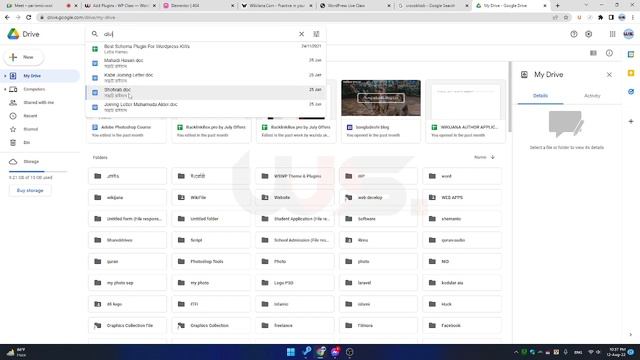640x360 pixels.
Task: Open the Kabir Joining Letter.doc result
Action: point(206,78)
